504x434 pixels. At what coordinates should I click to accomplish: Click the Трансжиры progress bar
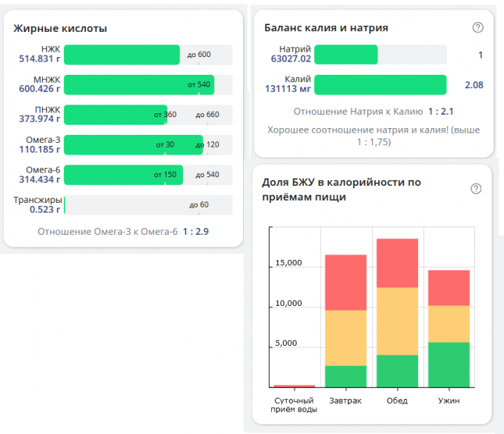point(148,204)
